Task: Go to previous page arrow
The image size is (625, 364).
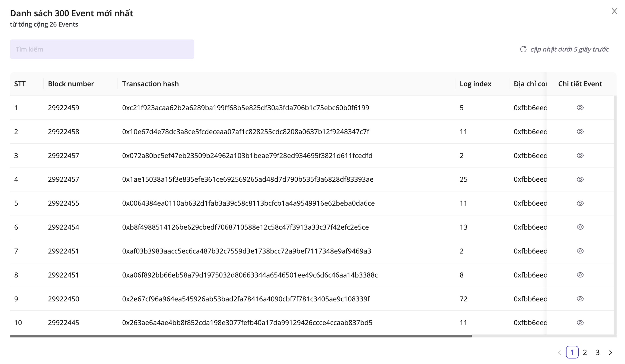Action: pyautogui.click(x=560, y=352)
